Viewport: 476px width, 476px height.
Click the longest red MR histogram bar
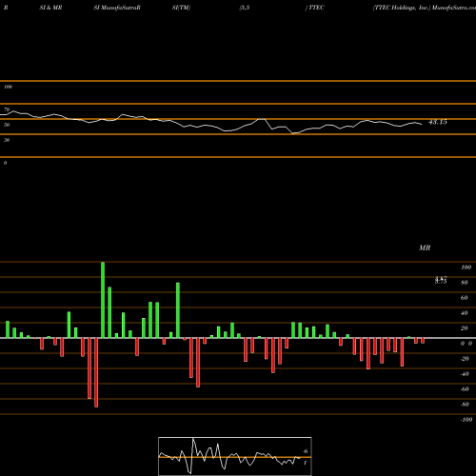pyautogui.click(x=96, y=372)
